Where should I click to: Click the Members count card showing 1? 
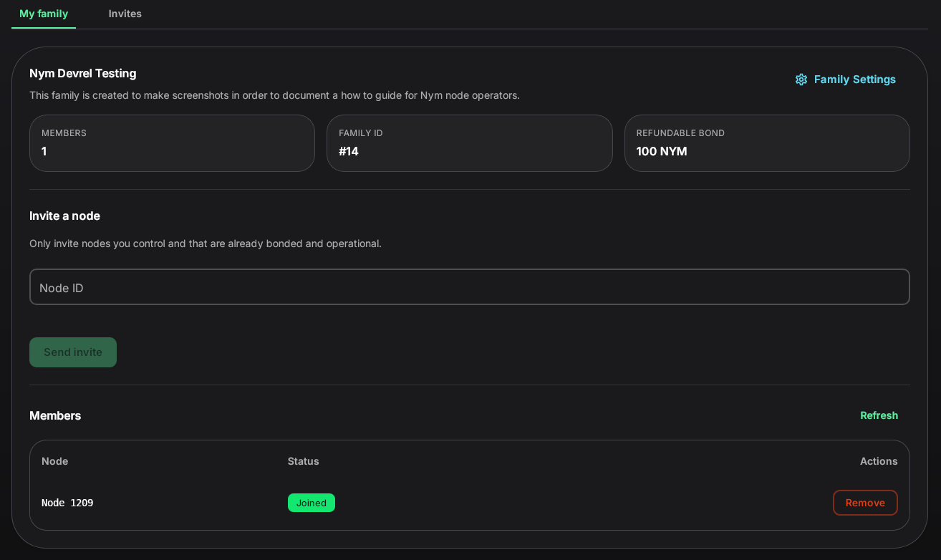click(172, 143)
